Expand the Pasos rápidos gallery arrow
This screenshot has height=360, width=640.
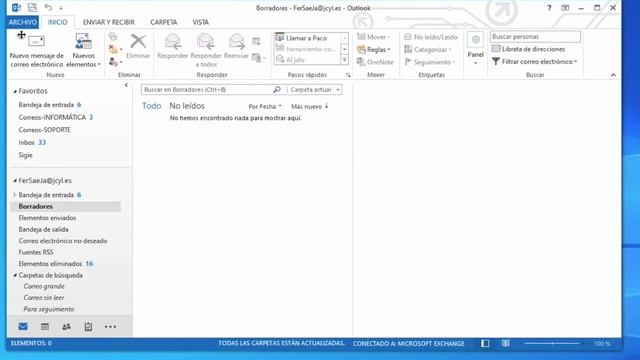(344, 60)
